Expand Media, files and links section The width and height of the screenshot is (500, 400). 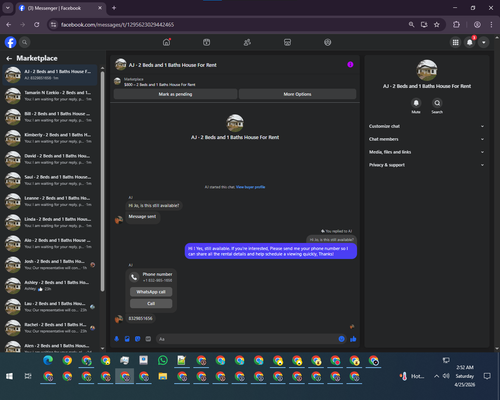click(x=426, y=152)
